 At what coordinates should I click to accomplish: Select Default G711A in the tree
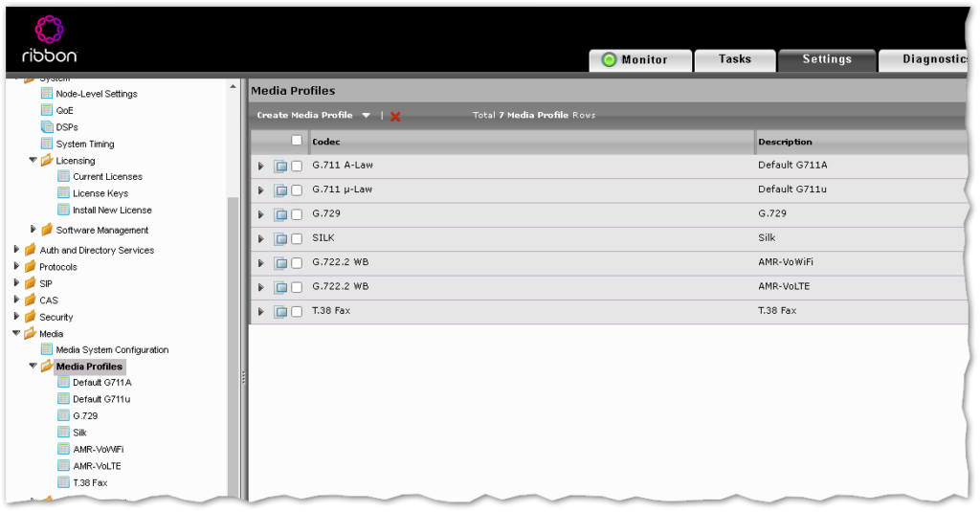pos(101,383)
